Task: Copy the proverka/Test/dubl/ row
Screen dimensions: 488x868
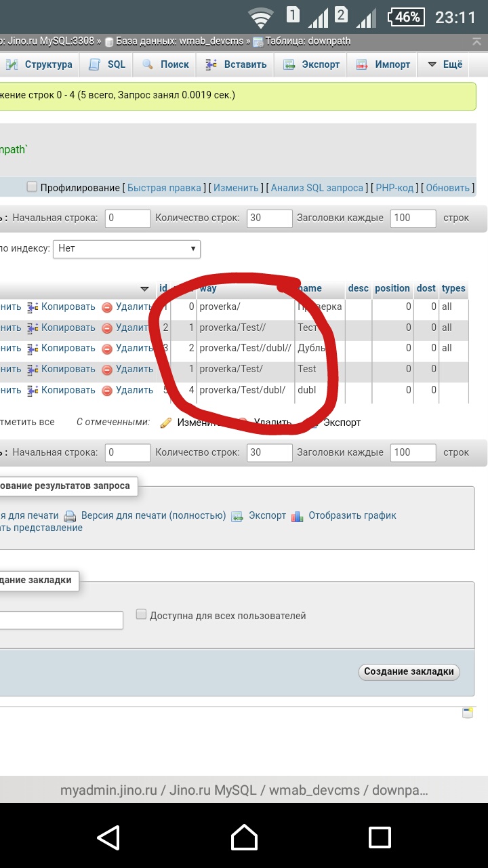Action: [x=62, y=391]
